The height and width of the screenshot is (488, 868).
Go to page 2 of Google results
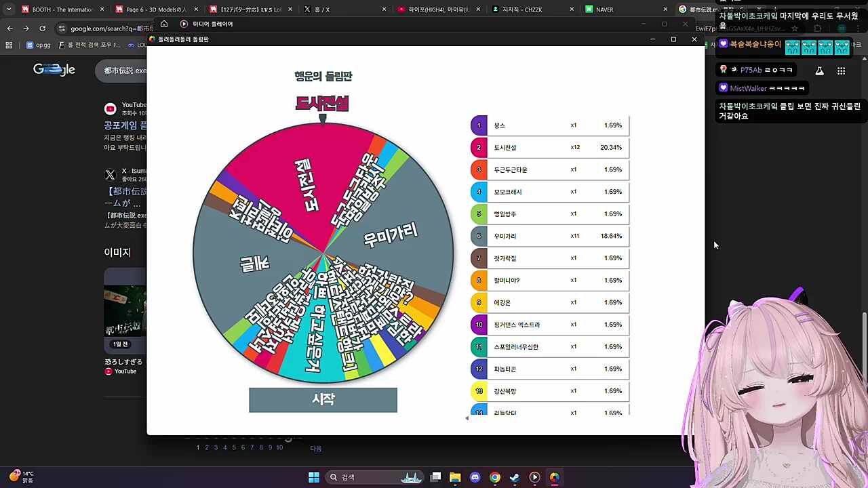(207, 447)
